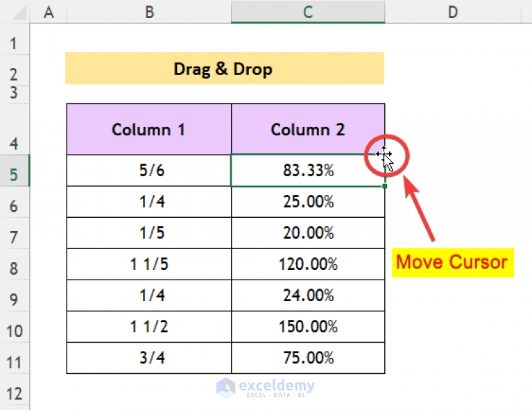532x410 pixels.
Task: Select row 2 header
Action: point(15,70)
